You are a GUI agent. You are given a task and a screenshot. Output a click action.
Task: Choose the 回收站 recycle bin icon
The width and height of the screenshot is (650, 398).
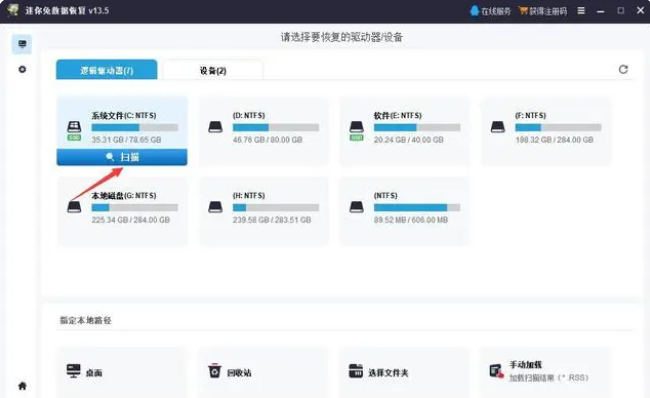pyautogui.click(x=214, y=371)
